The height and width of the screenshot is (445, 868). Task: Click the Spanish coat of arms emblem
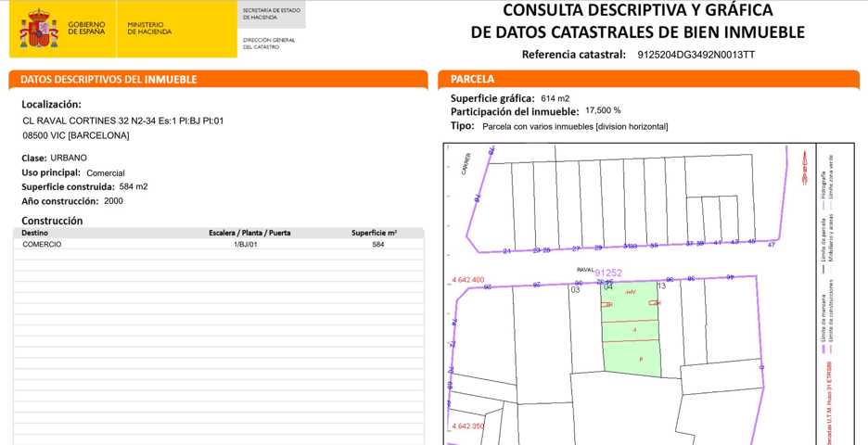pyautogui.click(x=38, y=29)
